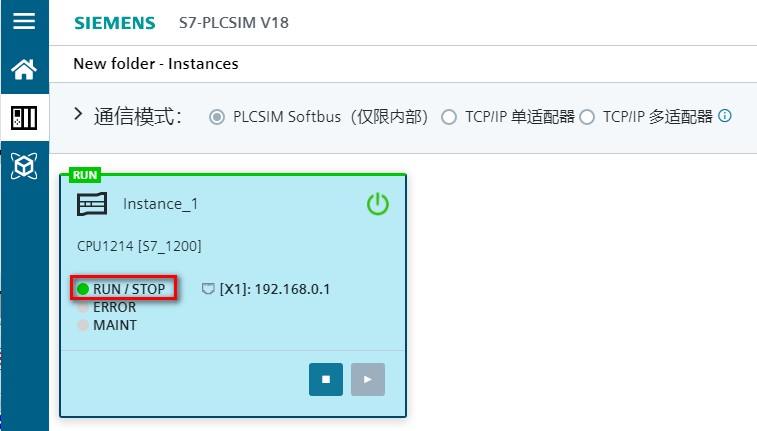Image resolution: width=757 pixels, height=431 pixels.
Task: Select PLCSIM Softbus communication mode
Action: click(x=216, y=117)
